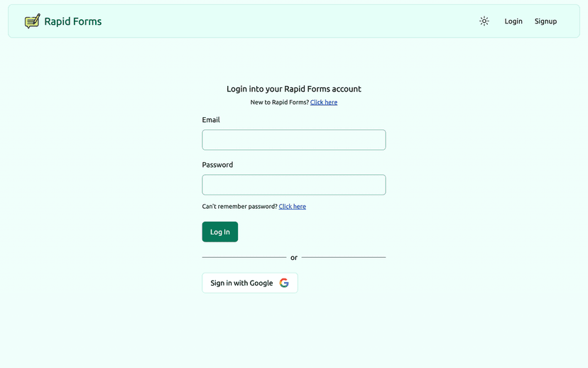Click the Email field label
Screen dimensions: 588x368
click(x=211, y=120)
